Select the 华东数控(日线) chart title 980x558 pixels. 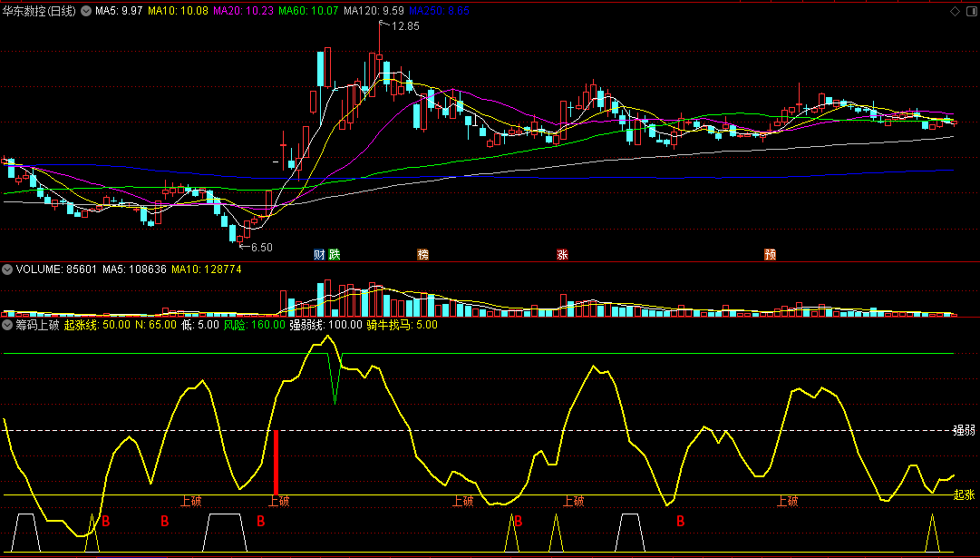pyautogui.click(x=41, y=11)
